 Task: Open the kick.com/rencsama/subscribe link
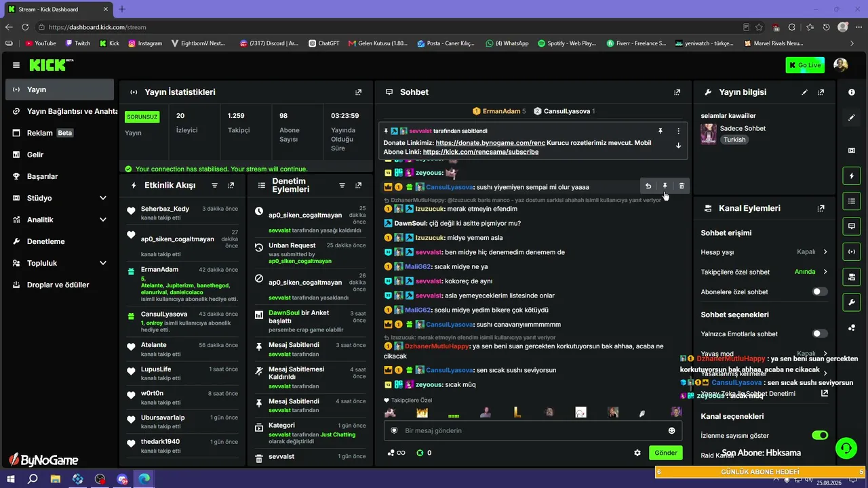(480, 152)
